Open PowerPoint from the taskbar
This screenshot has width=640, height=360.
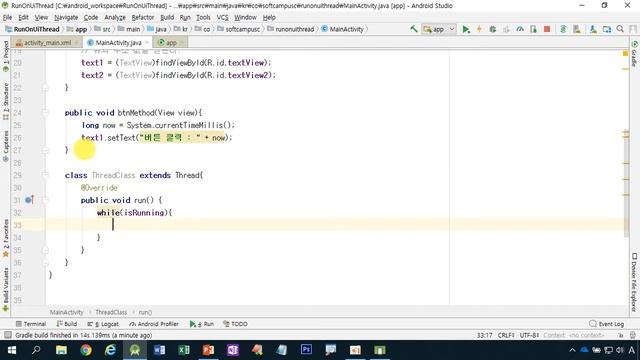coord(208,350)
